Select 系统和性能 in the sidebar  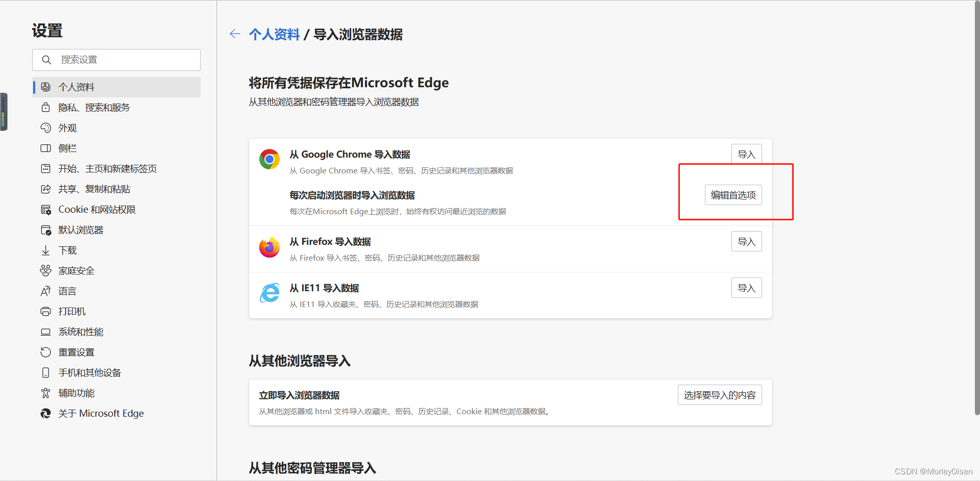click(x=116, y=332)
